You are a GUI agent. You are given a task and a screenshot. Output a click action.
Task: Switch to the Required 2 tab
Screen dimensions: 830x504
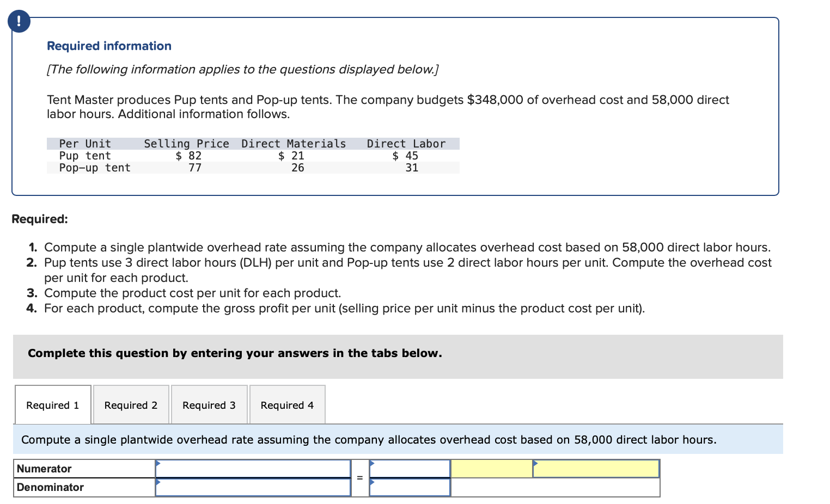coord(131,405)
